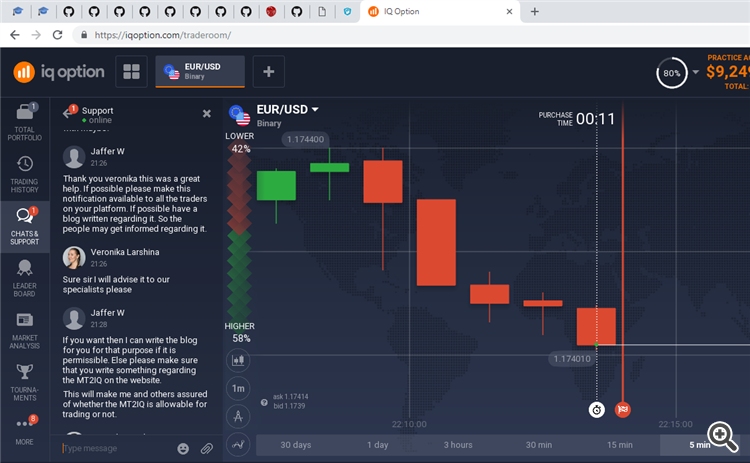Go back from Support chat

pyautogui.click(x=68, y=113)
